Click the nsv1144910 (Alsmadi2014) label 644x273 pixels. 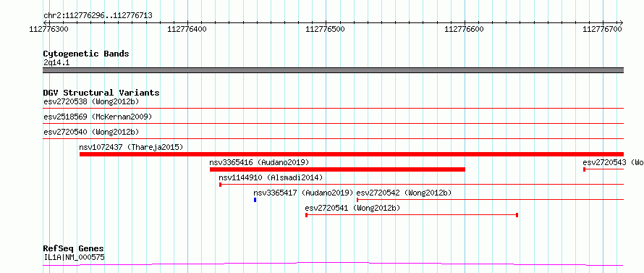(x=271, y=177)
